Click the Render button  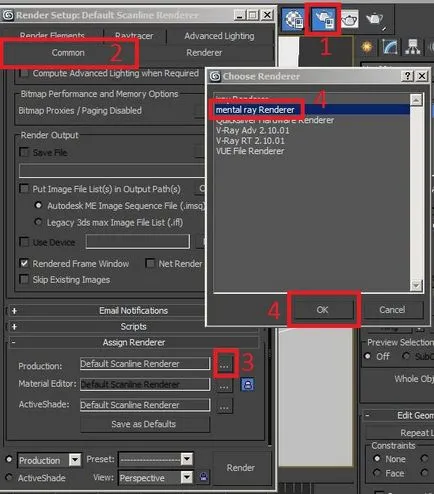click(x=241, y=468)
